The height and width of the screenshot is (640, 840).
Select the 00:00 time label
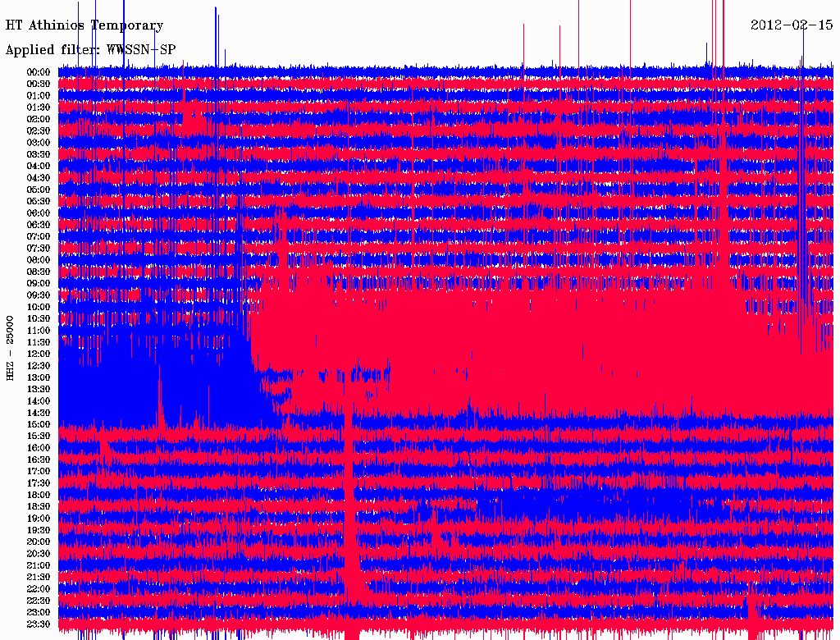pos(39,72)
